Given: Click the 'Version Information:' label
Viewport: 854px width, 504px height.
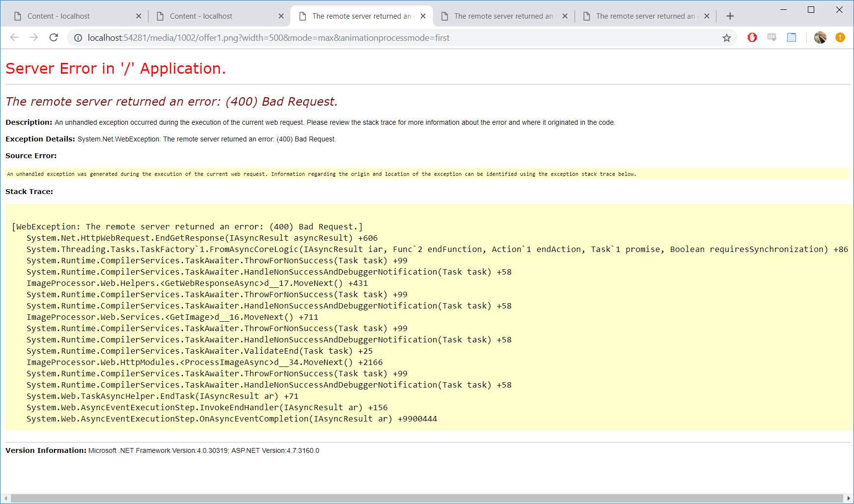Looking at the screenshot, I should coord(46,450).
